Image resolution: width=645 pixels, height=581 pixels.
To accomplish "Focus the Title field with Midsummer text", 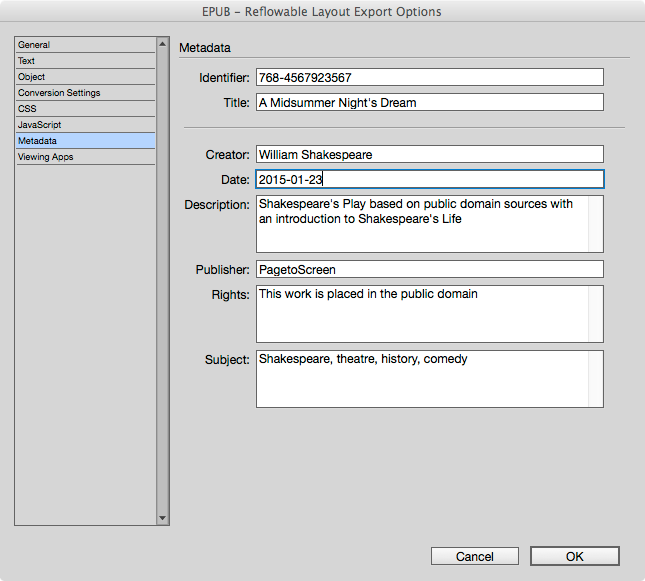I will (430, 102).
